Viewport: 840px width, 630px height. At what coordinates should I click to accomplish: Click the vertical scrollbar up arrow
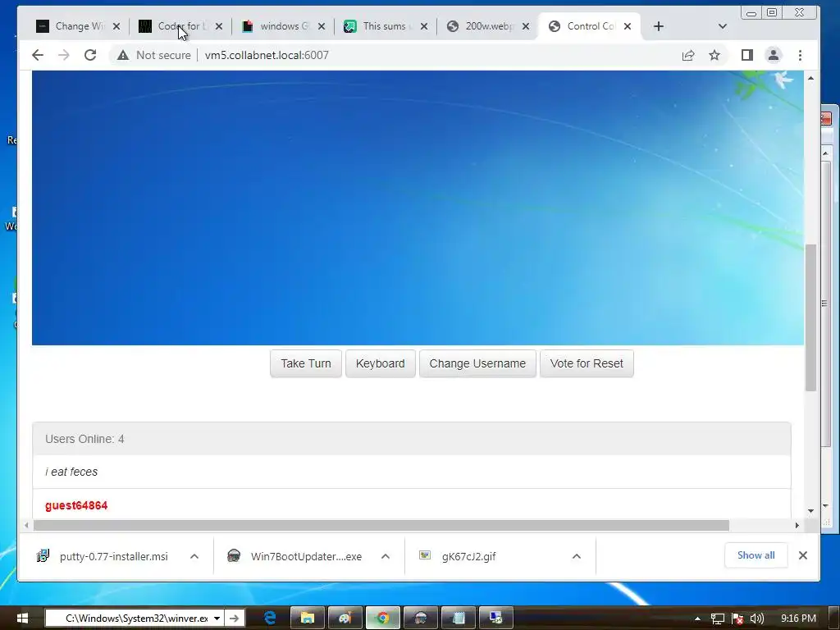tap(810, 78)
